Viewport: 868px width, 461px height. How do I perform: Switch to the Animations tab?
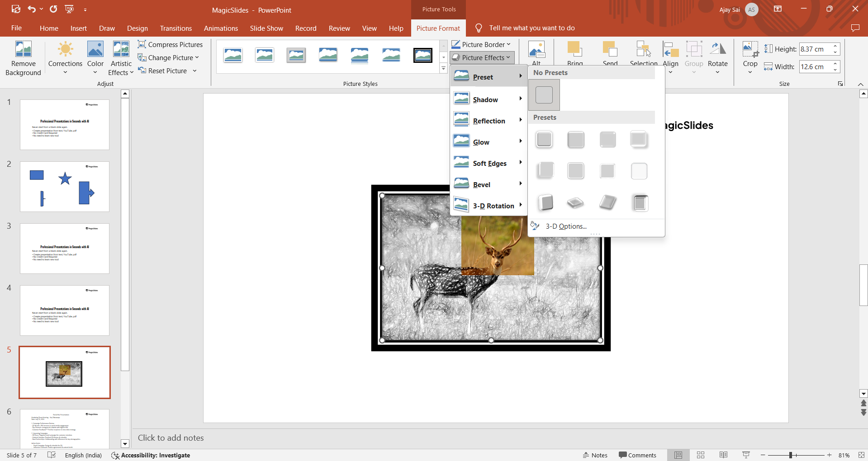pyautogui.click(x=220, y=28)
